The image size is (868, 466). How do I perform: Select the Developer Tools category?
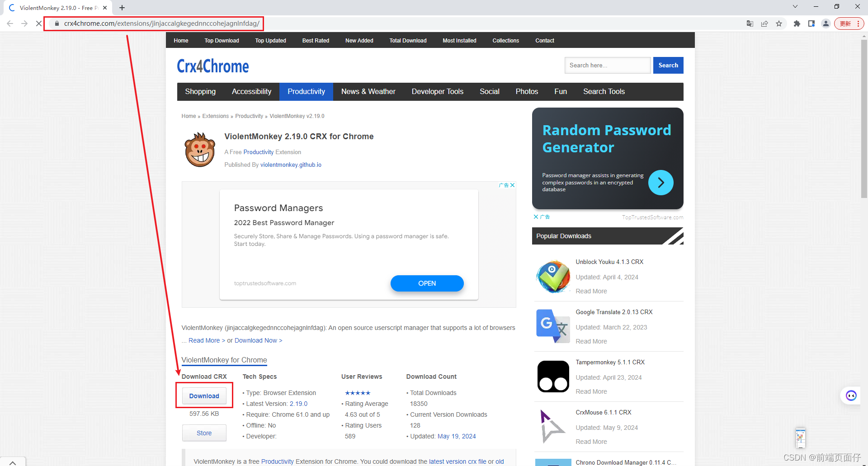pos(437,92)
